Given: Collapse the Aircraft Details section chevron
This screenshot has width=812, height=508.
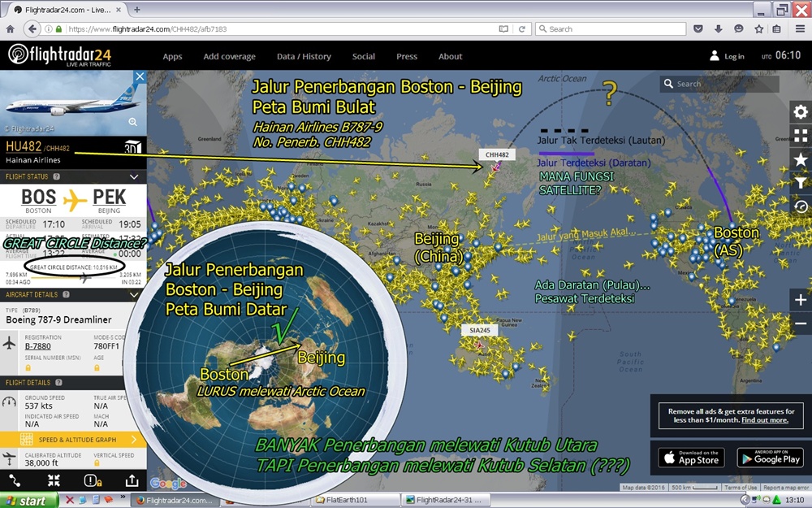Looking at the screenshot, I should tap(135, 294).
